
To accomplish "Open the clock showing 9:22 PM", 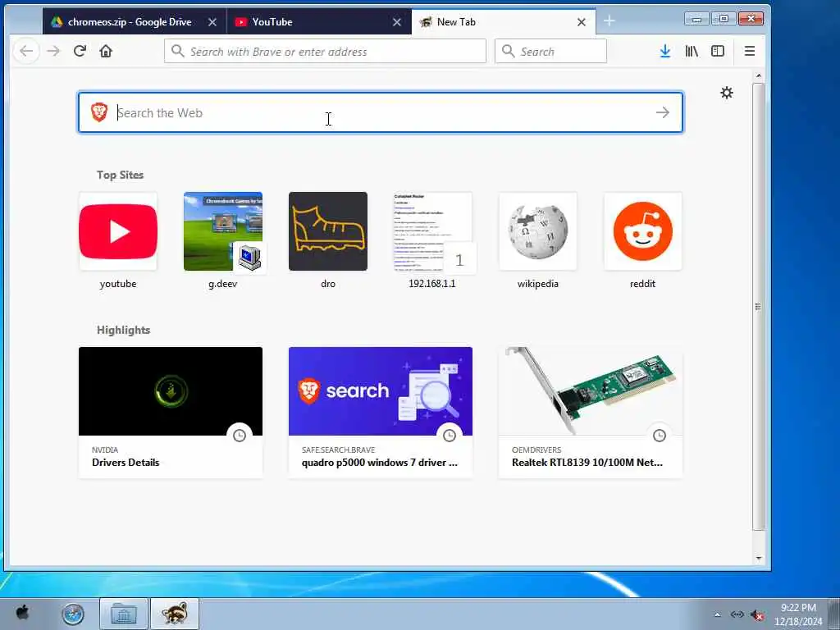I will tap(798, 614).
